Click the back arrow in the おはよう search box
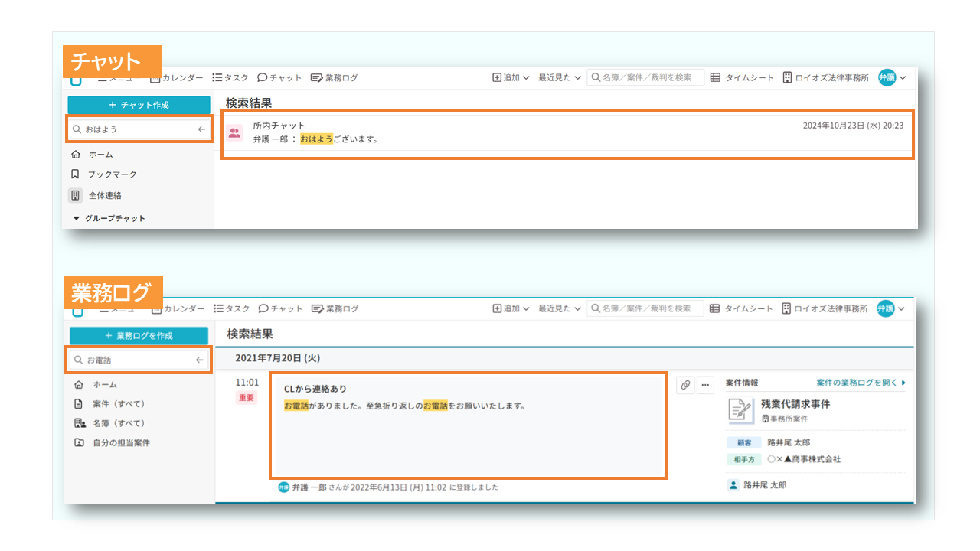The width and height of the screenshot is (980, 551). click(201, 129)
